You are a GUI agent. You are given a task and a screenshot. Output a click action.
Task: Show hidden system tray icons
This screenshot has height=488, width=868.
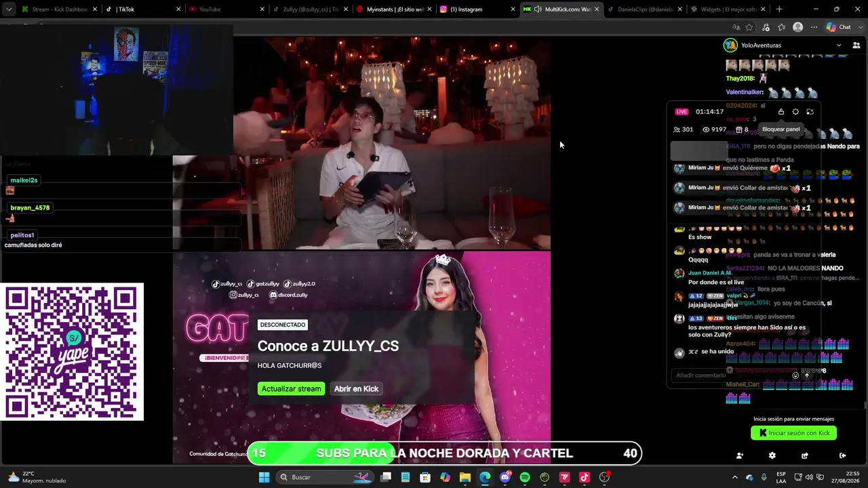(734, 477)
